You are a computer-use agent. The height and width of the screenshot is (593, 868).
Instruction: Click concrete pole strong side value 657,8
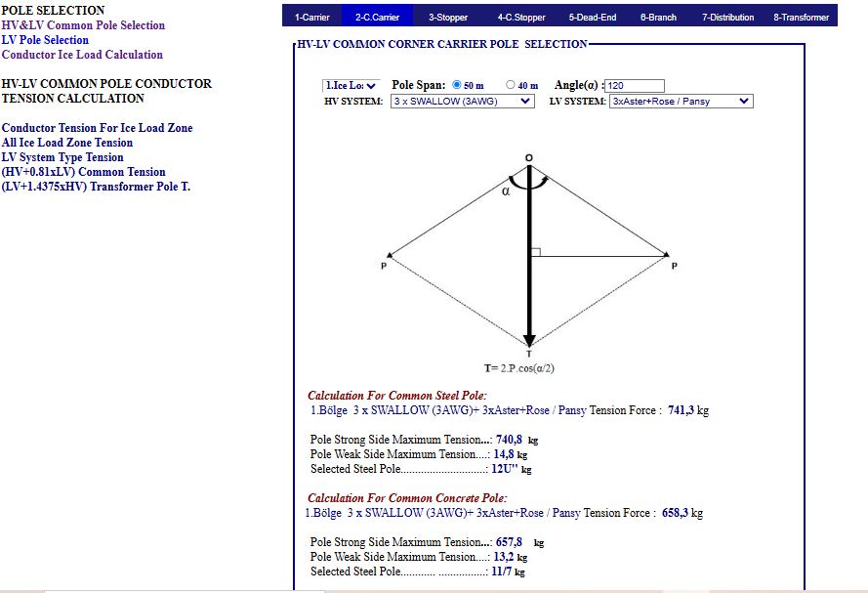[509, 542]
